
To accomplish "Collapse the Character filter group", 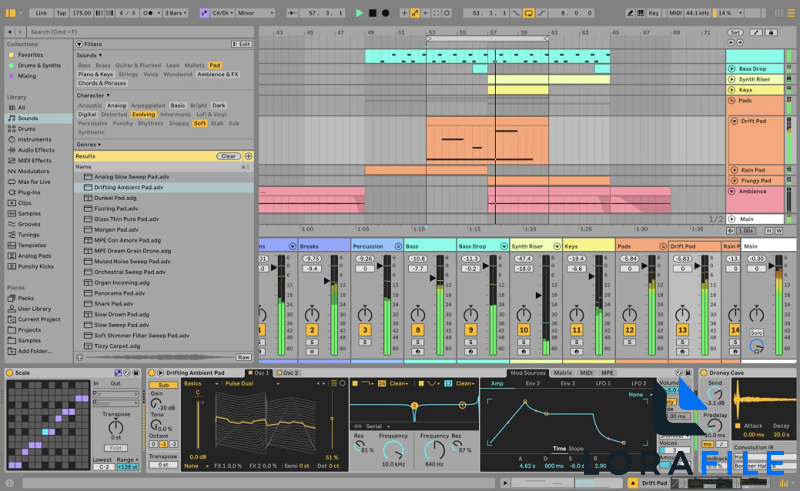I will click(x=93, y=95).
